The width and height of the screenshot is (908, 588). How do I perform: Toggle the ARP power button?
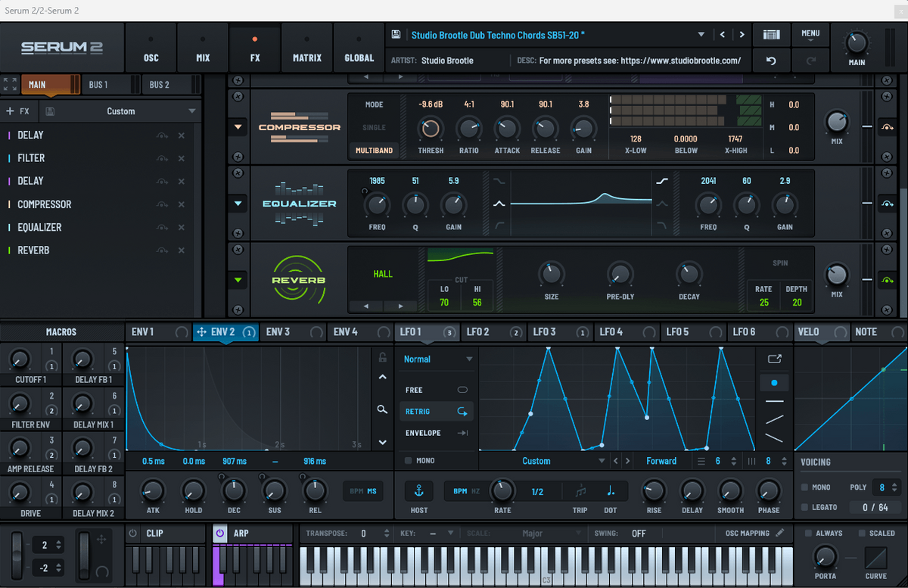[x=219, y=533]
